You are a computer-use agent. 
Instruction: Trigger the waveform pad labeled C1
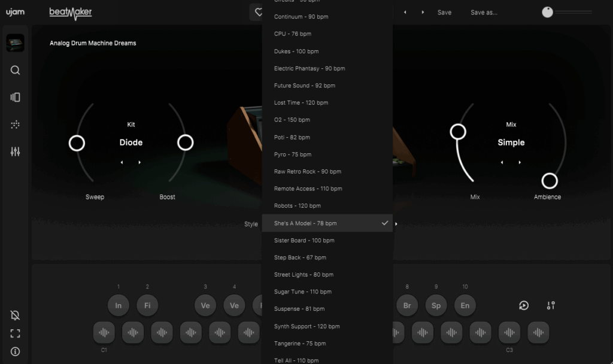tap(104, 332)
